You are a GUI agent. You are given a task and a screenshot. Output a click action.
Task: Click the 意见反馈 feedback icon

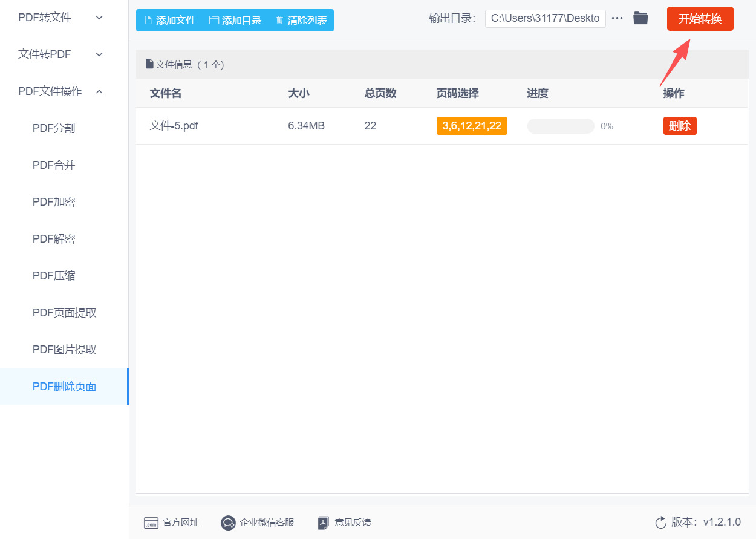point(323,523)
